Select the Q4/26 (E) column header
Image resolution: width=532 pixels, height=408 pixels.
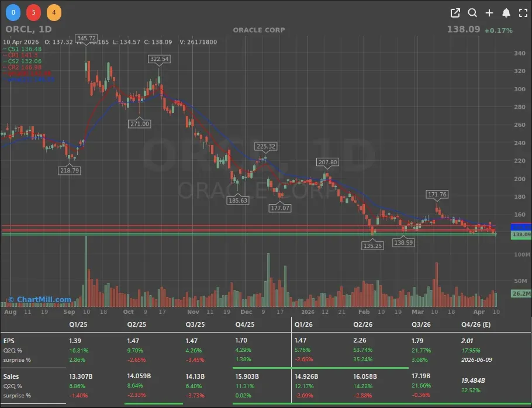coord(476,324)
